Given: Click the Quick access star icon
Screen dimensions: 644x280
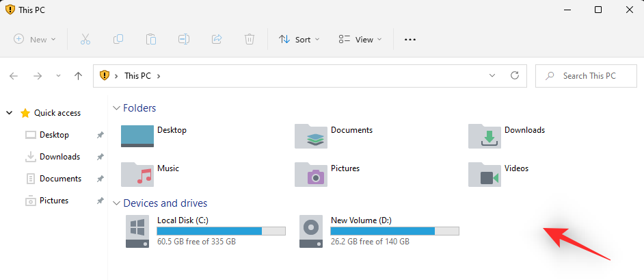Looking at the screenshot, I should (25, 113).
